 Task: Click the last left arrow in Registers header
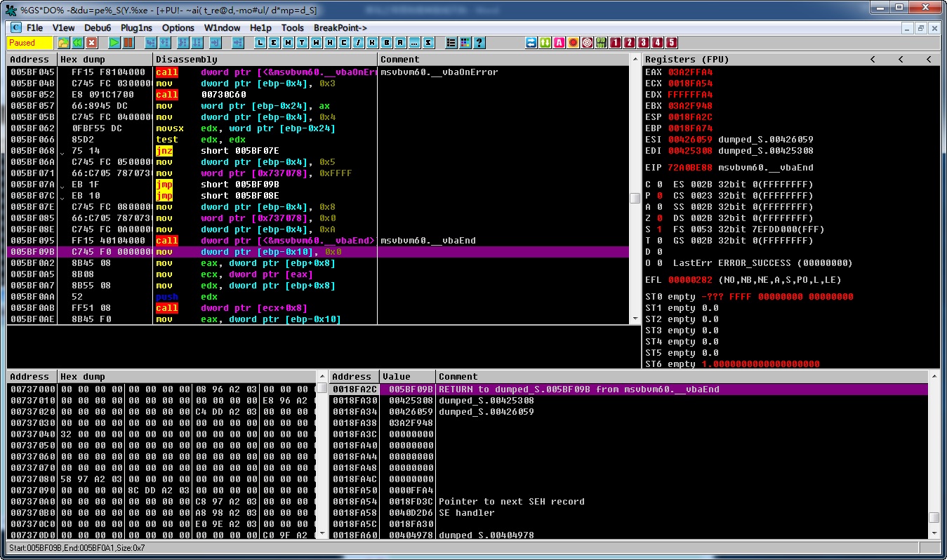tap(929, 60)
